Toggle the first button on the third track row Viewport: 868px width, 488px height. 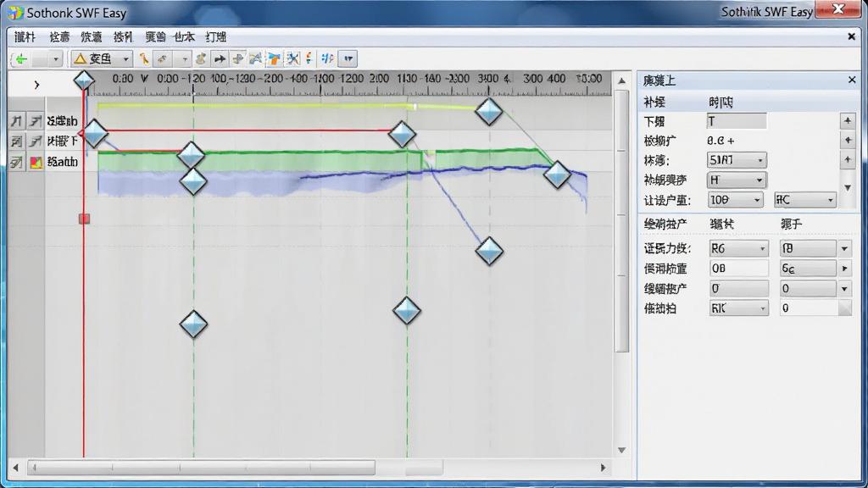17,162
